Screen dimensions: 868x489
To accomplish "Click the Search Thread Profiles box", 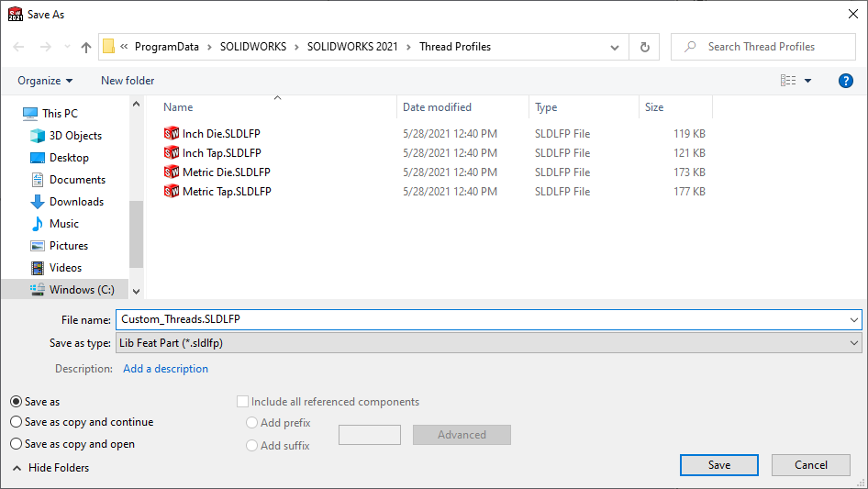I will tap(762, 47).
